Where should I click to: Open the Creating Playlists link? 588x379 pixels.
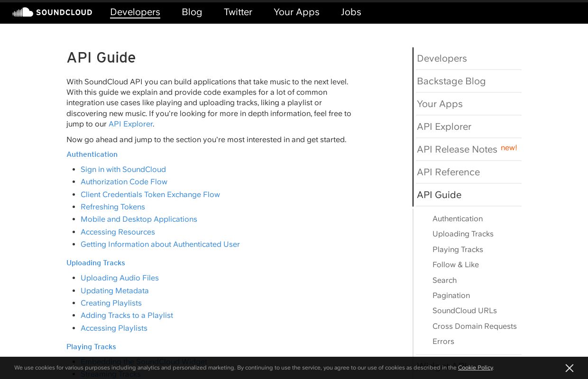coord(111,303)
